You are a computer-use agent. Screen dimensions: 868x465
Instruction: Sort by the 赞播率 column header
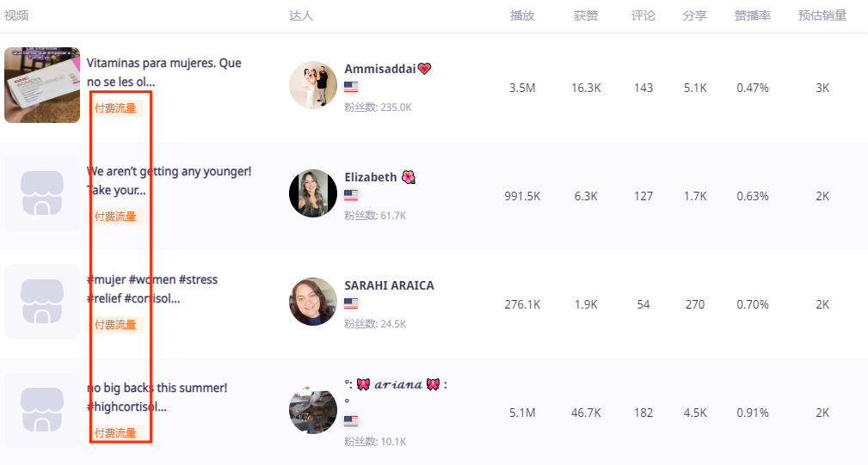click(753, 15)
